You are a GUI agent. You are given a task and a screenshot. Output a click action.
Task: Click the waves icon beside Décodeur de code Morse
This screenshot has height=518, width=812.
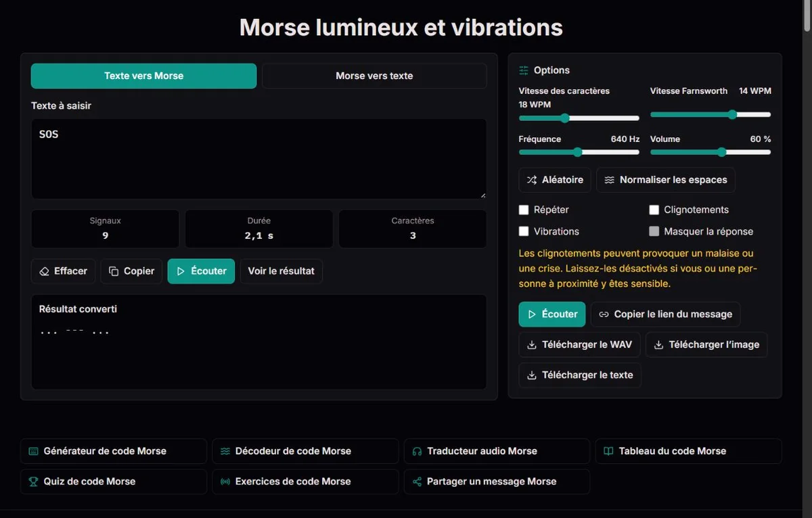click(225, 451)
